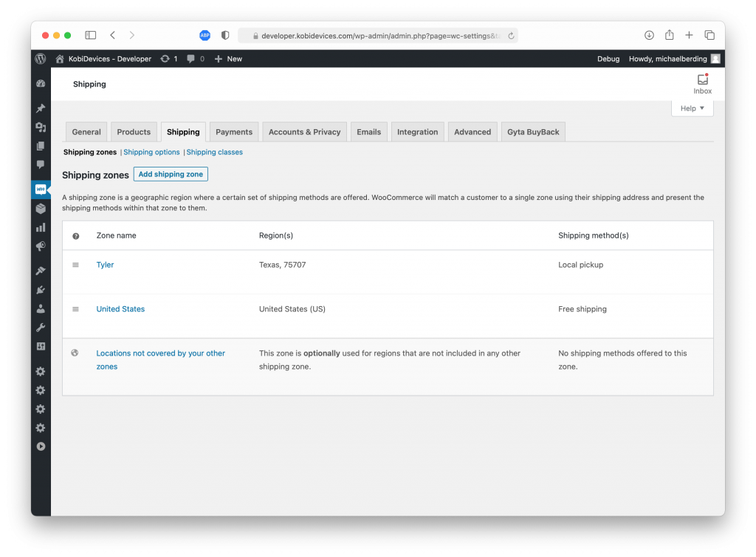756x557 pixels.
Task: Open the United States shipping zone
Action: (120, 309)
